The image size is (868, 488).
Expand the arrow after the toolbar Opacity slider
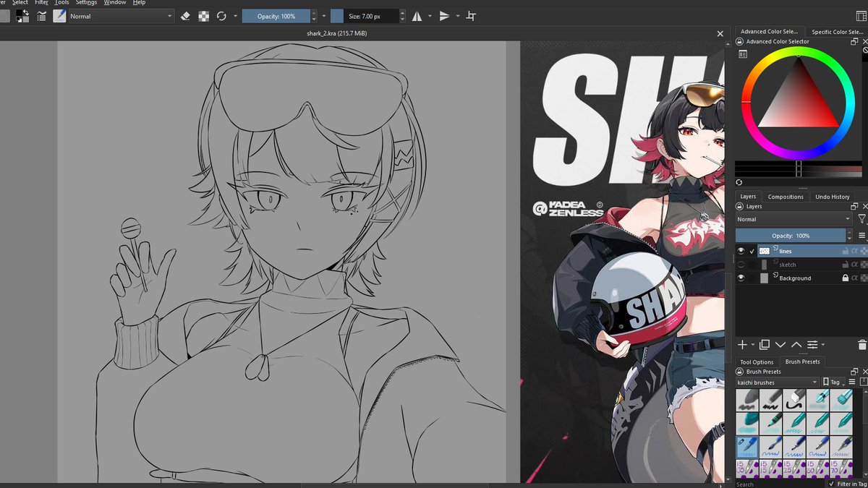[323, 16]
